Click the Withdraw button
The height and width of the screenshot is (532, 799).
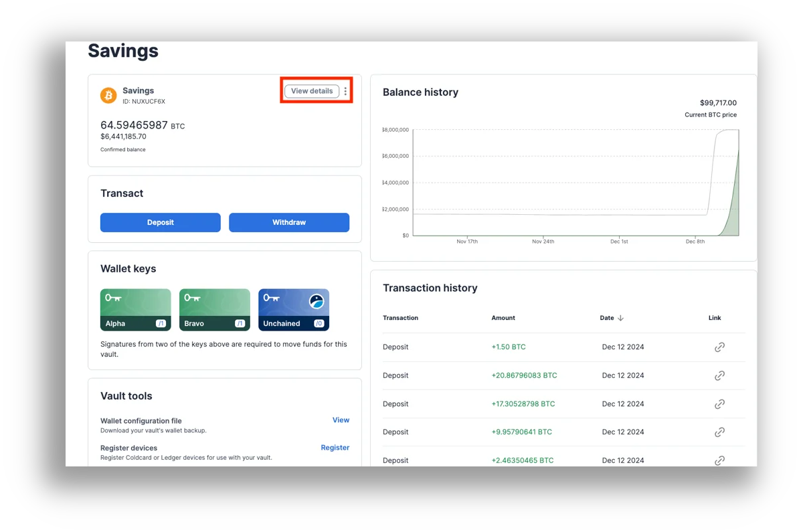[x=289, y=222]
